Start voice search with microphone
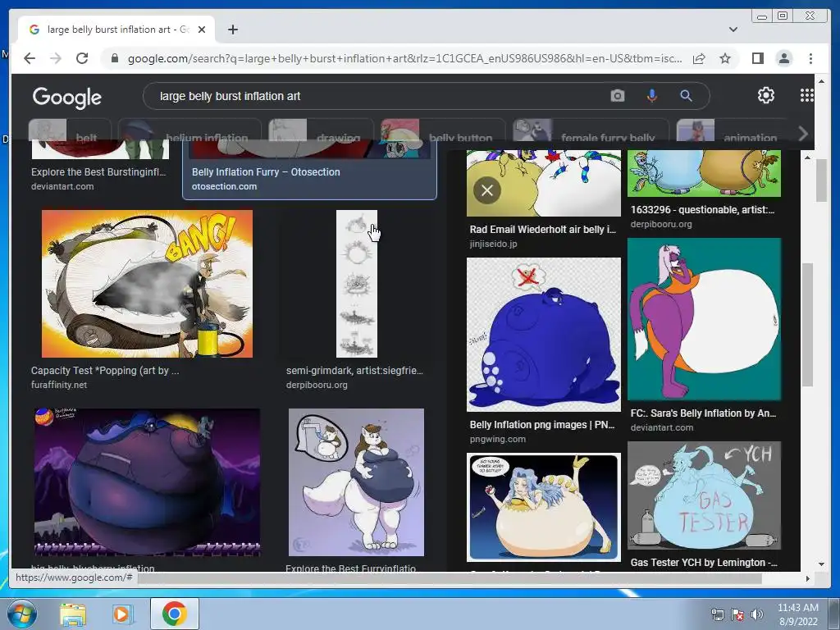Screen dimensions: 840x630 pos(652,96)
